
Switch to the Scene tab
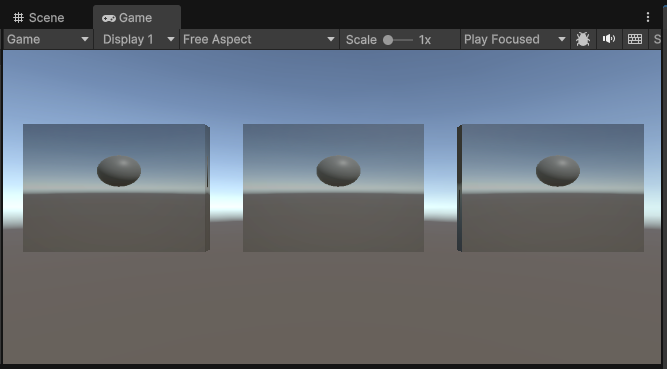(39, 17)
